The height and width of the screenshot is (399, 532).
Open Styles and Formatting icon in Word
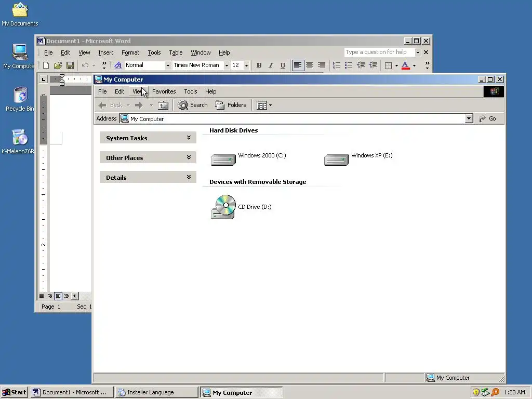pos(118,65)
